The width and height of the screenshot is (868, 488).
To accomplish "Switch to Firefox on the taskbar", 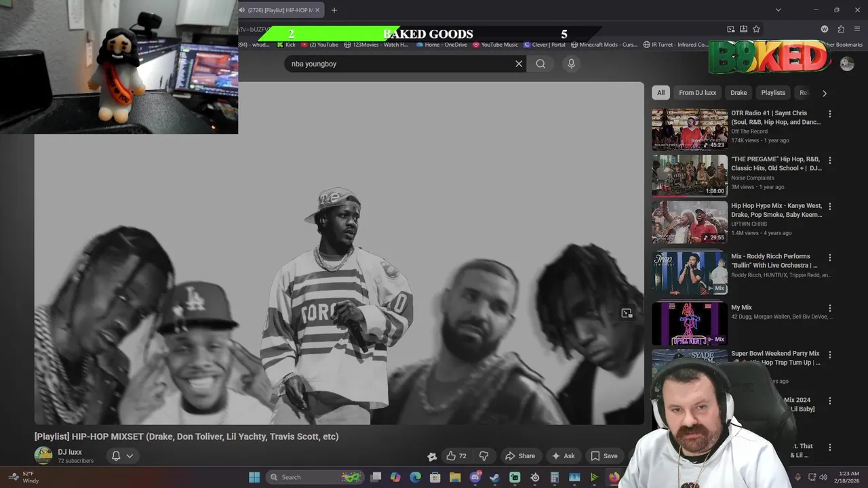I will pyautogui.click(x=614, y=477).
